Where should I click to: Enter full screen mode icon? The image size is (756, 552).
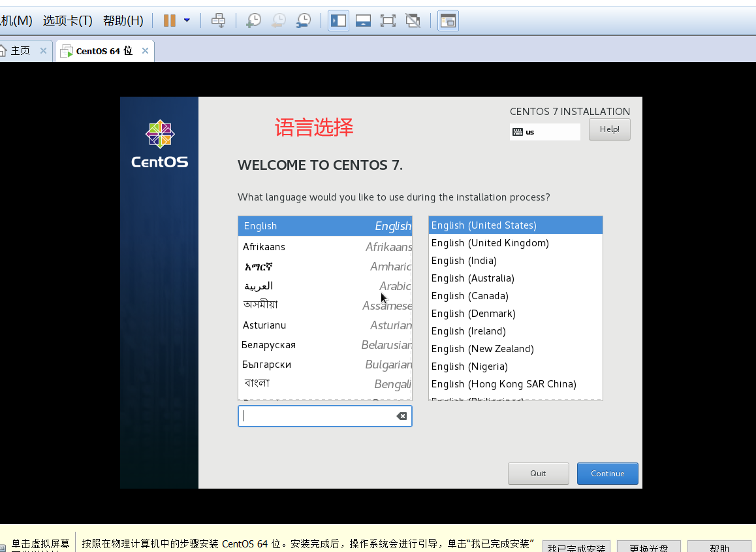[388, 21]
